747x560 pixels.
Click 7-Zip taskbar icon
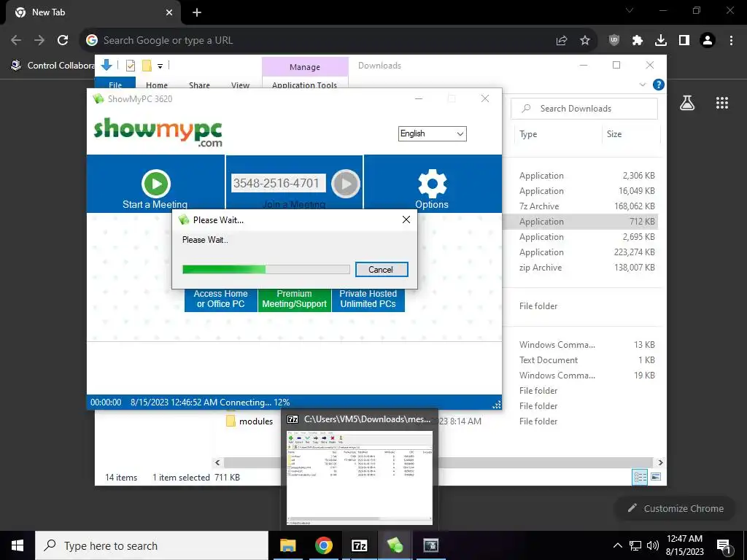click(x=359, y=545)
